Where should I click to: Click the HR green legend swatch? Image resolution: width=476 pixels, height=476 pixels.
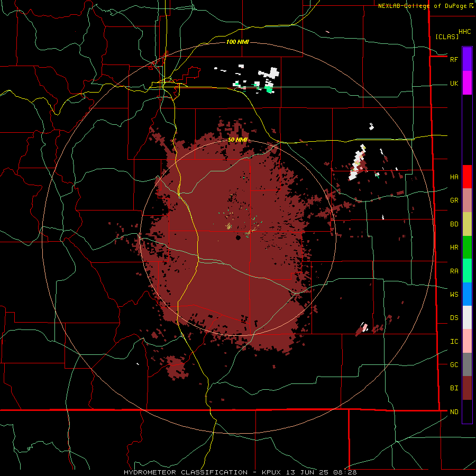coord(467,248)
